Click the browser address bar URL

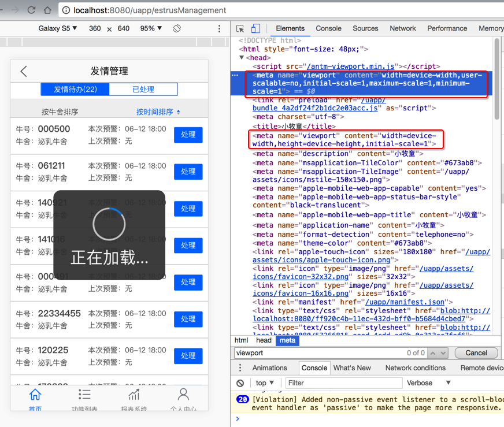tap(150, 10)
